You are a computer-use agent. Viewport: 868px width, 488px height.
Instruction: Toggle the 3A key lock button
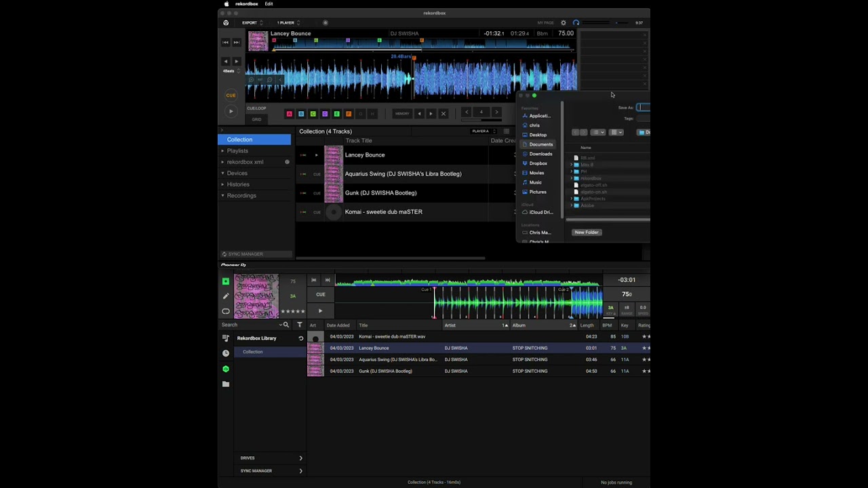pos(610,309)
